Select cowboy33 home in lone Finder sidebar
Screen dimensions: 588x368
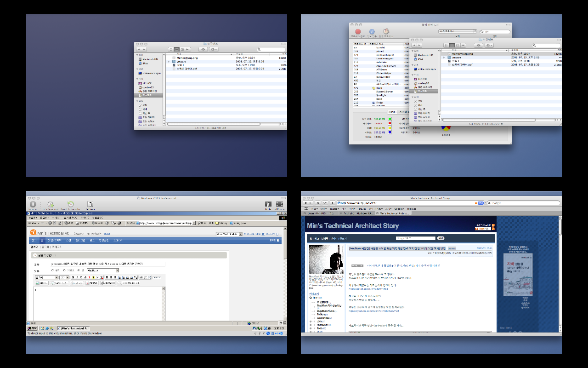pyautogui.click(x=146, y=87)
